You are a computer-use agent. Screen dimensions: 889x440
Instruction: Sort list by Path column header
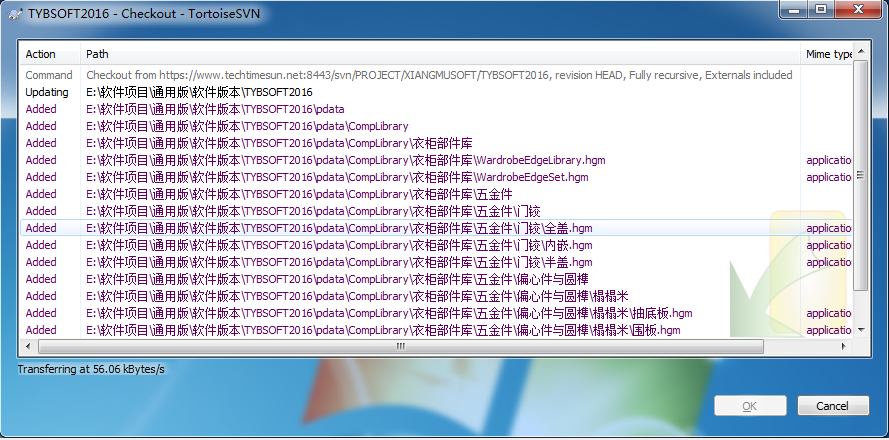[440, 54]
